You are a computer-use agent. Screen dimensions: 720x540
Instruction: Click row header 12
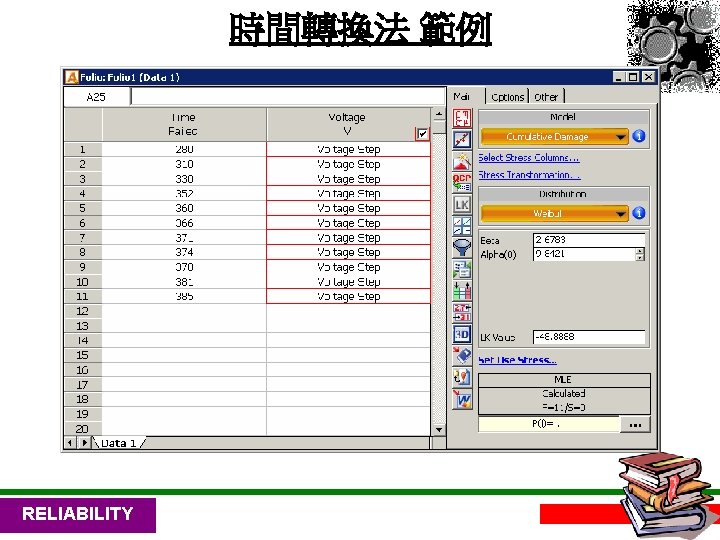click(83, 311)
